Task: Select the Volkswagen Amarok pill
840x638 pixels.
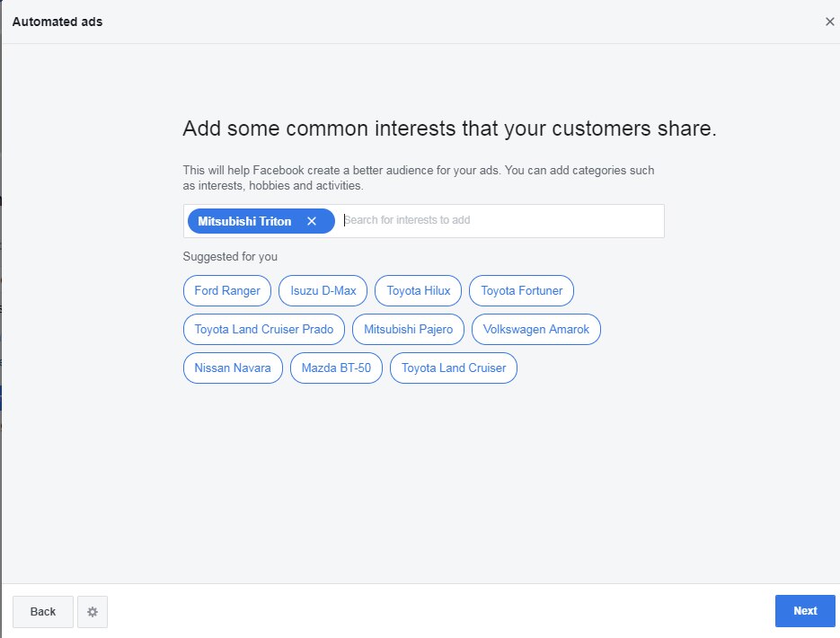Action: pos(536,329)
